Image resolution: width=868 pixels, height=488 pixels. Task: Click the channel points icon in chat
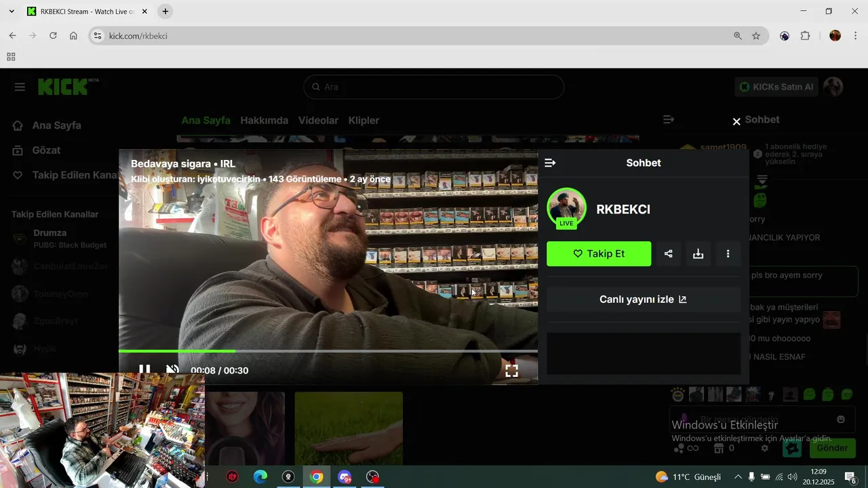click(x=679, y=448)
